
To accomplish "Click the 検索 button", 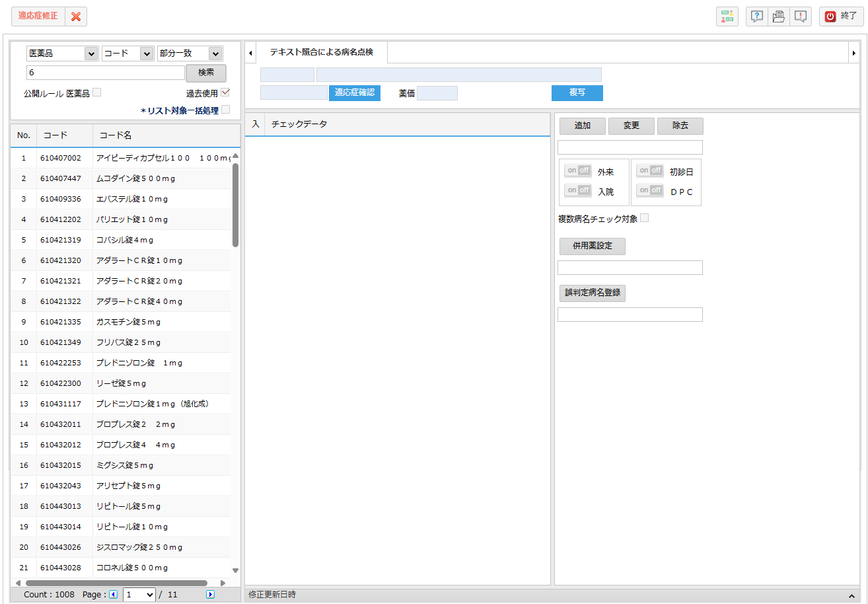I will coord(206,73).
